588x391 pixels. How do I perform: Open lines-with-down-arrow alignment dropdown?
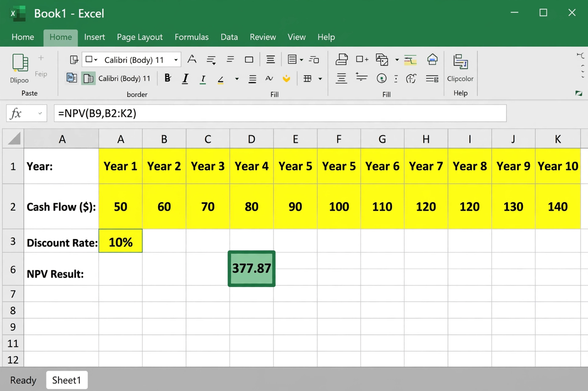tap(211, 61)
